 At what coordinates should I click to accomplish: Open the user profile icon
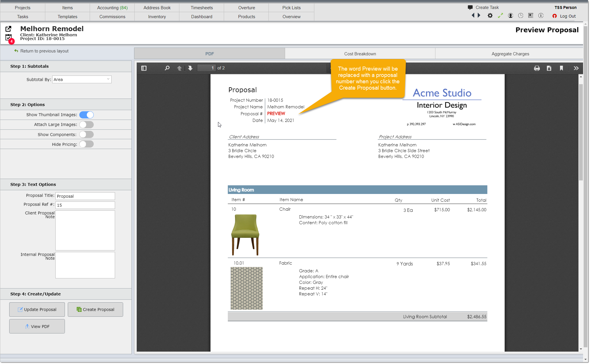(x=510, y=16)
